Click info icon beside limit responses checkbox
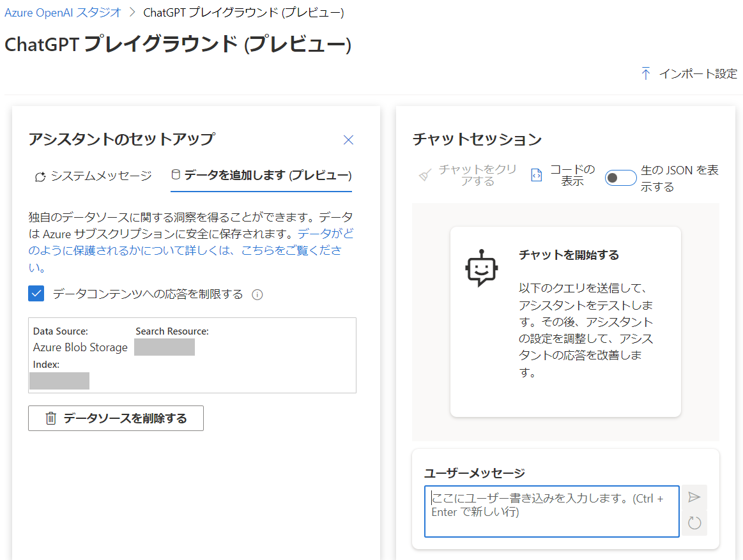 [257, 295]
